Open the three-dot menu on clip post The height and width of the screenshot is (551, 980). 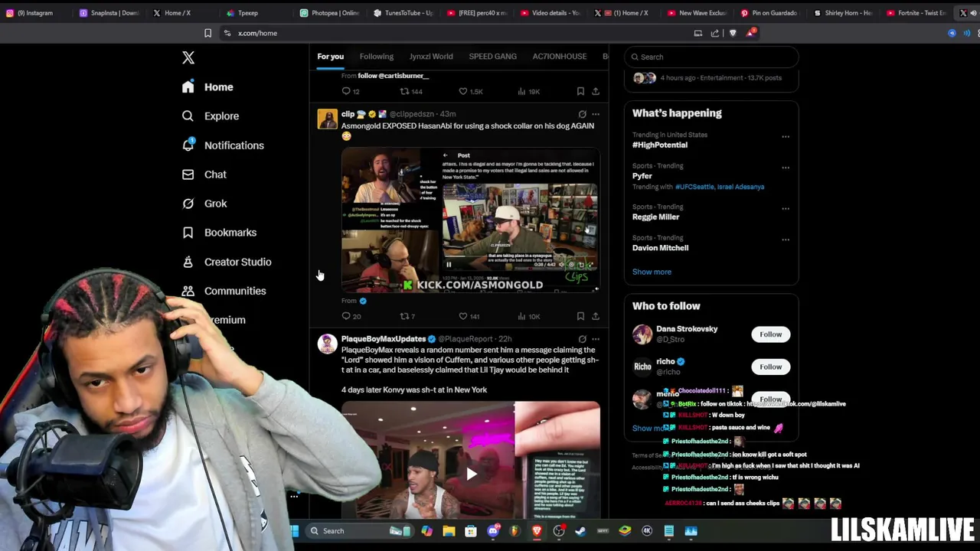596,114
